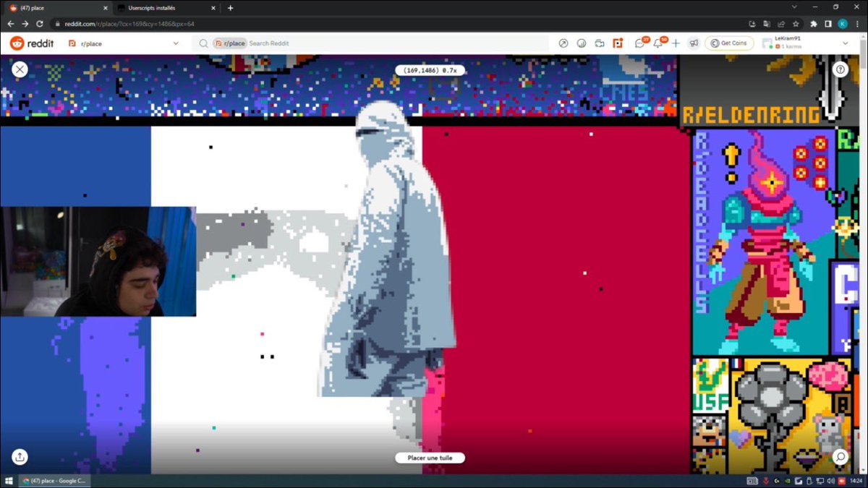Open Reddit notifications bell icon
Viewport: 868px width, 488px height.
[x=658, y=43]
